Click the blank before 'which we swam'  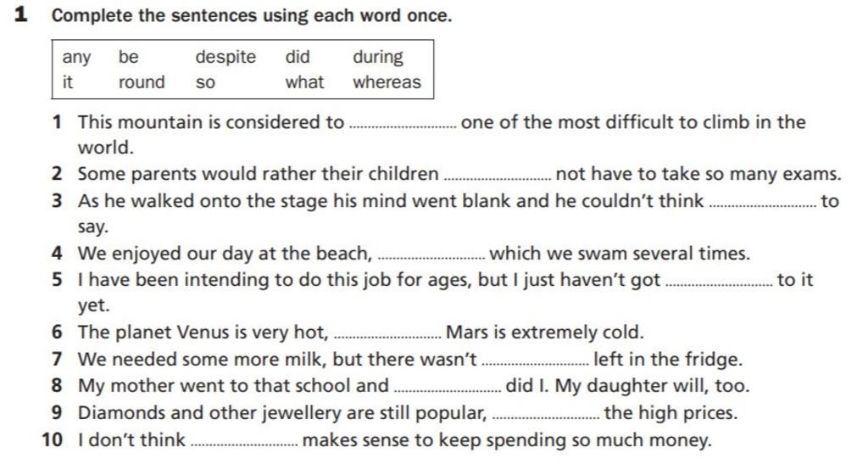(x=431, y=258)
